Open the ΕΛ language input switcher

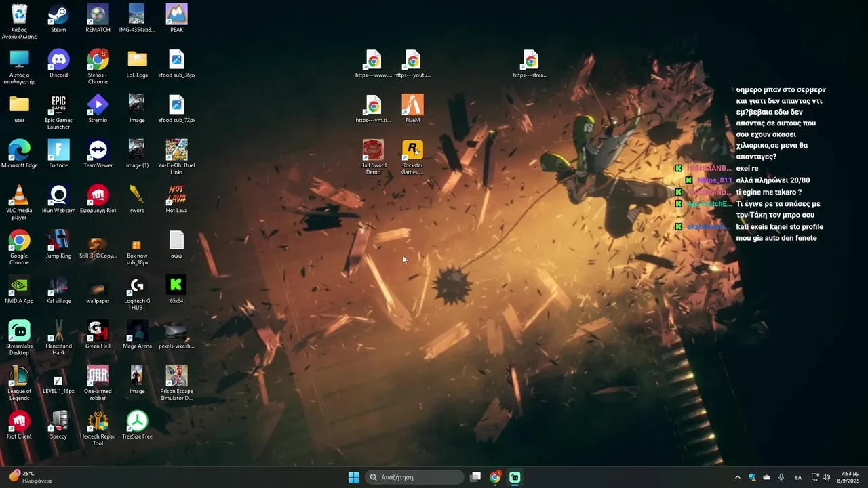tap(798, 477)
